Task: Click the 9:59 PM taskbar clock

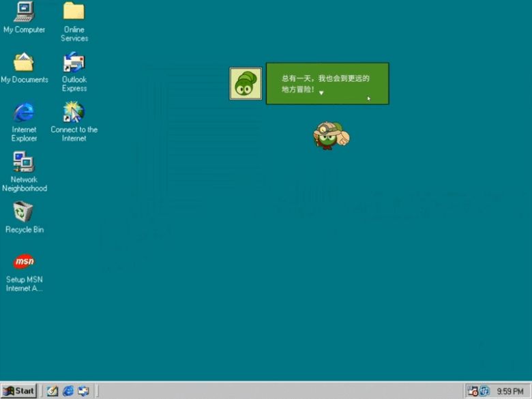Action: pos(510,391)
